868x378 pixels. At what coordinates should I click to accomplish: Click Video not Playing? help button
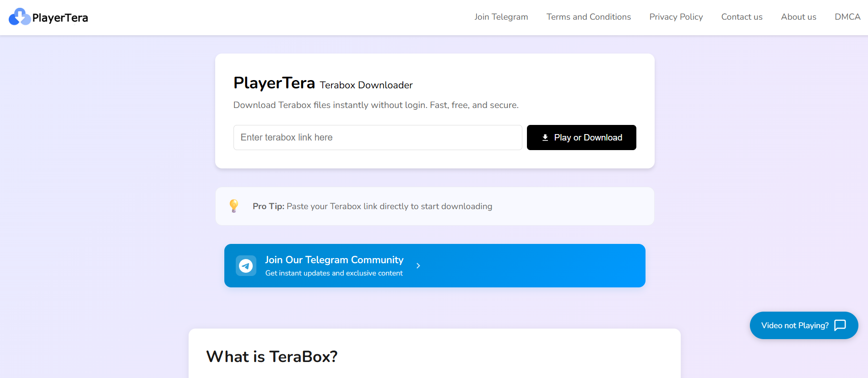804,325
